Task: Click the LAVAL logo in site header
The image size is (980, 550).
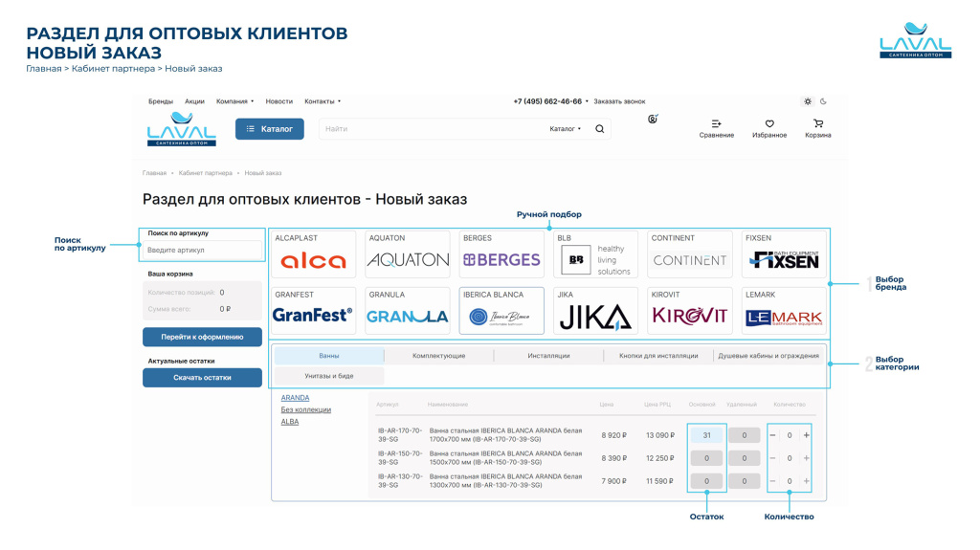Action: coord(182,129)
